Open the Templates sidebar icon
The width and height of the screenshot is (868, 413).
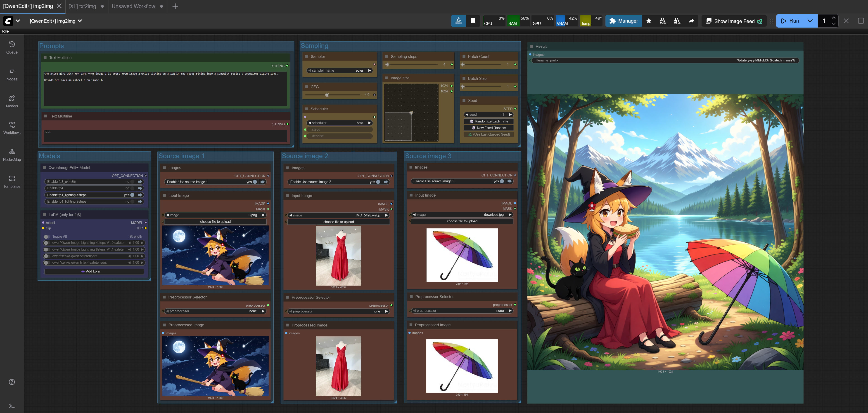point(12,182)
